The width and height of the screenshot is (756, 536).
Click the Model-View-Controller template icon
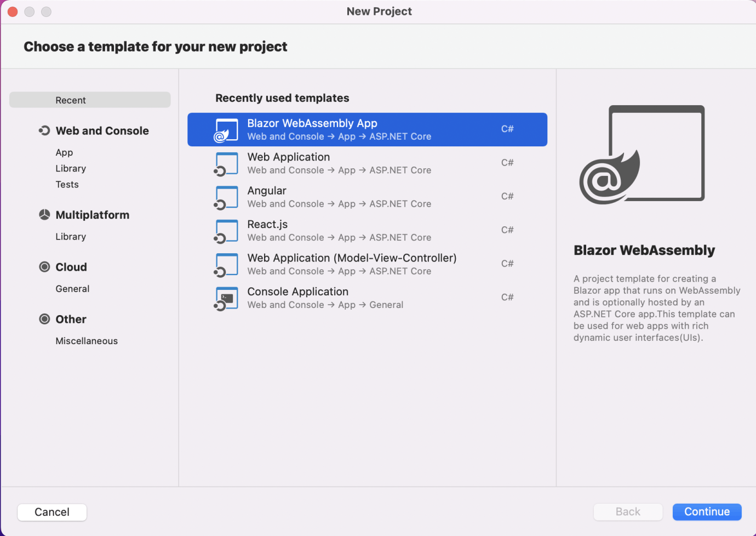pyautogui.click(x=226, y=265)
